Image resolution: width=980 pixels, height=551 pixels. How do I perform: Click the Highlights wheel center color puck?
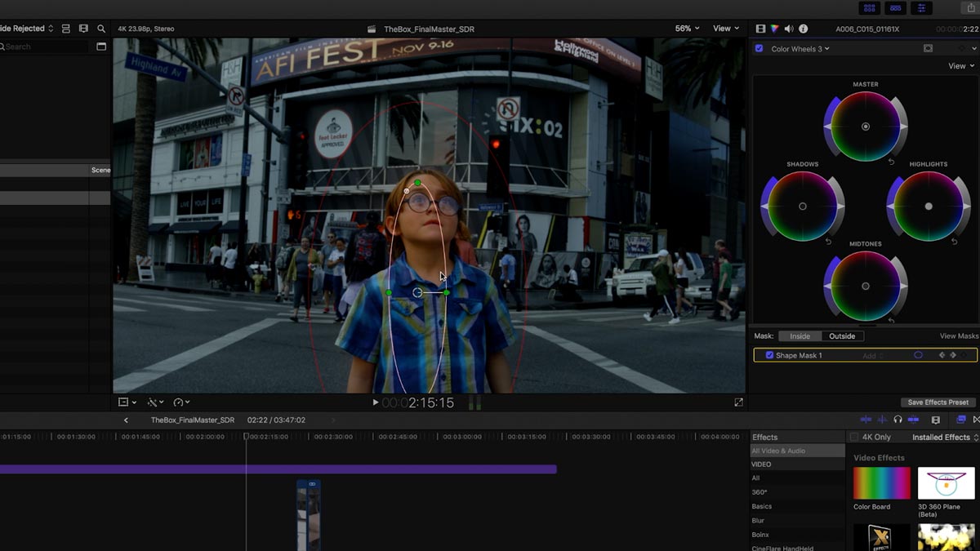coord(929,207)
